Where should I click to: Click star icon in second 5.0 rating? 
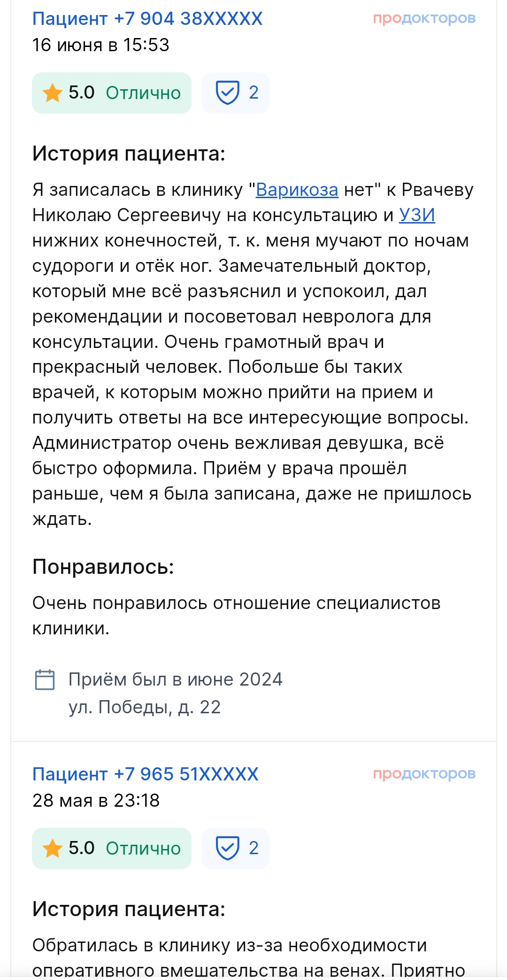point(52,849)
